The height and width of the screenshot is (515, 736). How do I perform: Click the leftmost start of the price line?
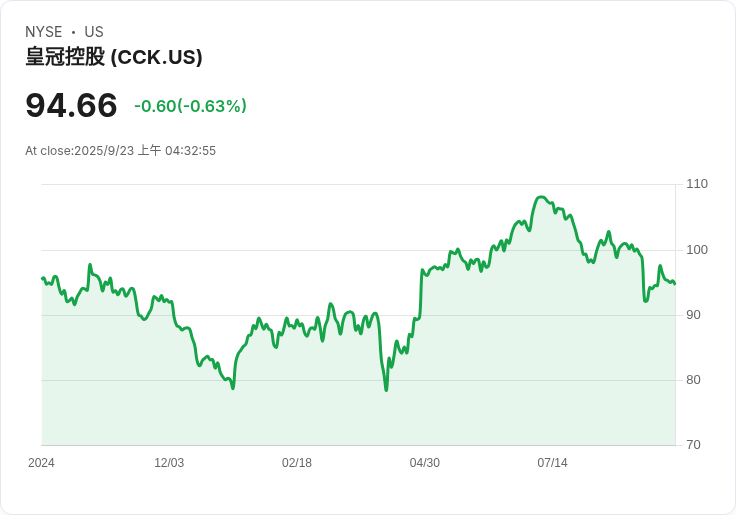coord(42,278)
